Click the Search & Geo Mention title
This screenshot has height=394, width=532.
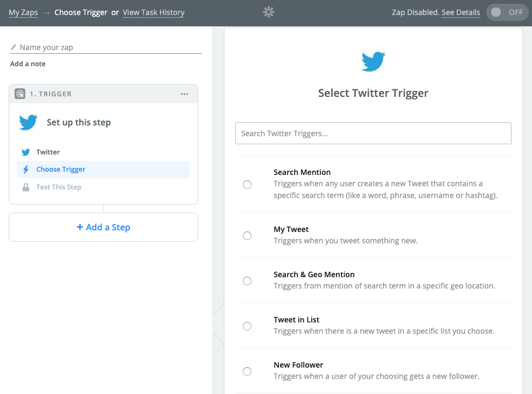point(314,275)
